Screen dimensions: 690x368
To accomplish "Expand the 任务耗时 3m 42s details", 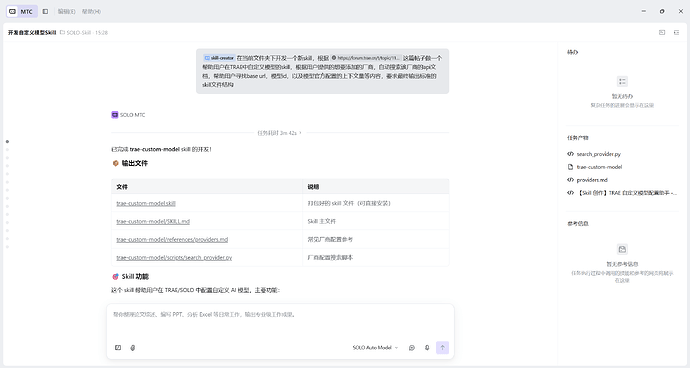I will pyautogui.click(x=279, y=132).
